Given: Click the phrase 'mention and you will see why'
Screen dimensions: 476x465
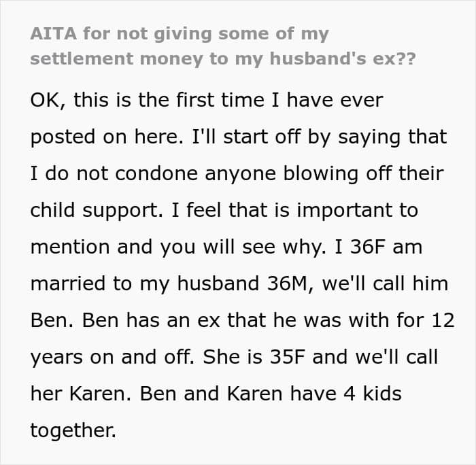Looking at the screenshot, I should point(178,247).
